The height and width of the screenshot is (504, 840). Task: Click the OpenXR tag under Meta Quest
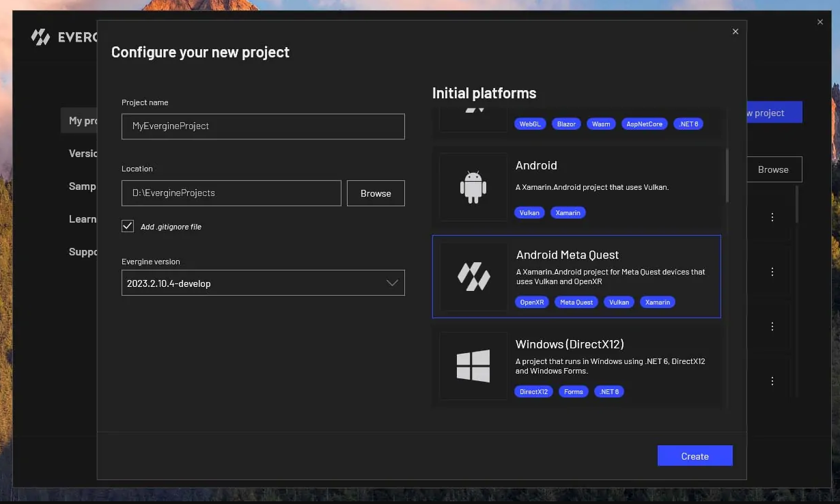[x=531, y=302]
